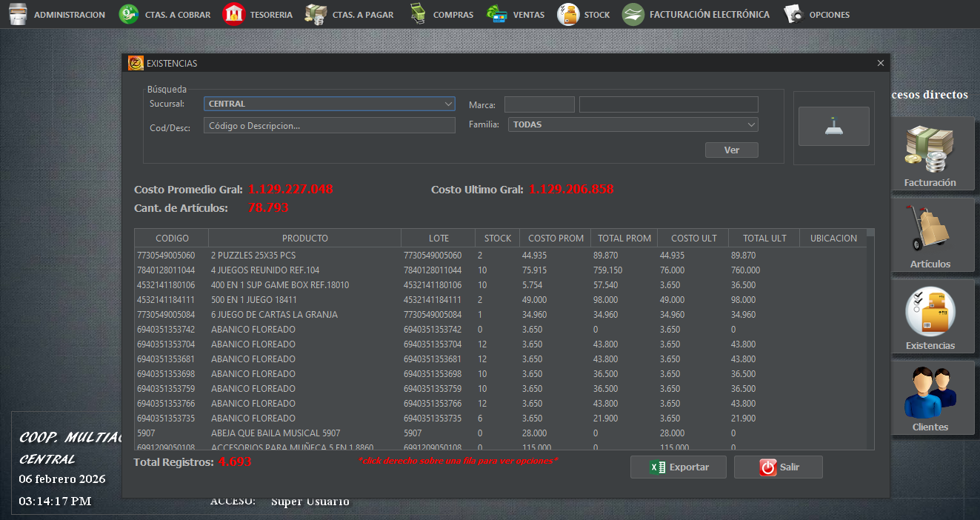This screenshot has width=980, height=520.
Task: Click the Compras cash icon
Action: click(x=417, y=13)
